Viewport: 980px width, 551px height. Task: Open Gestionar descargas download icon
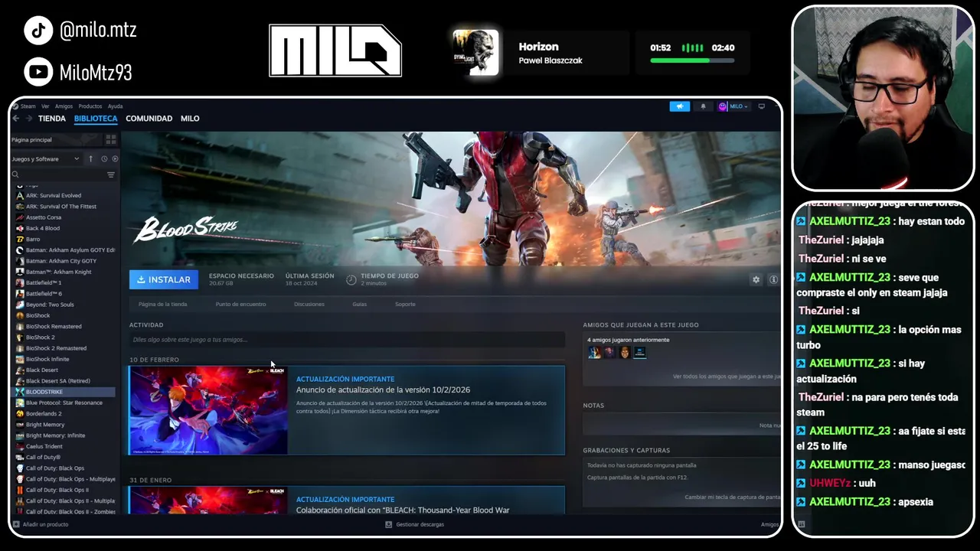click(x=389, y=524)
